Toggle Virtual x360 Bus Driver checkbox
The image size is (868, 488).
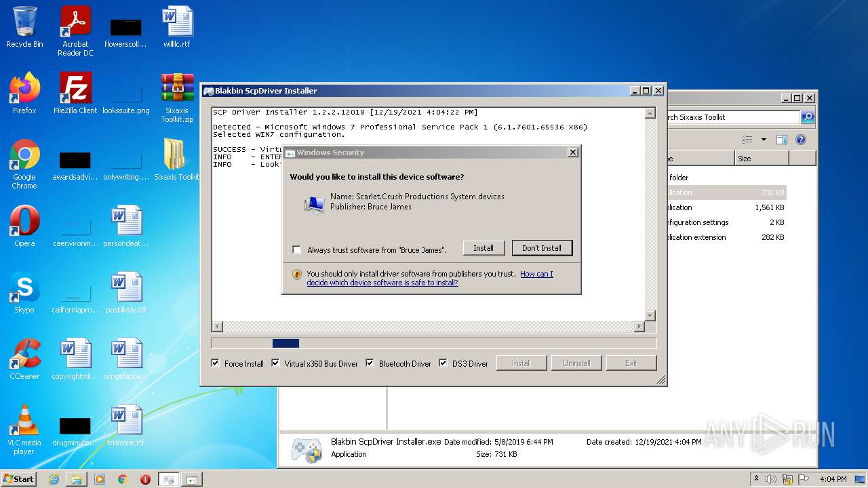click(275, 363)
